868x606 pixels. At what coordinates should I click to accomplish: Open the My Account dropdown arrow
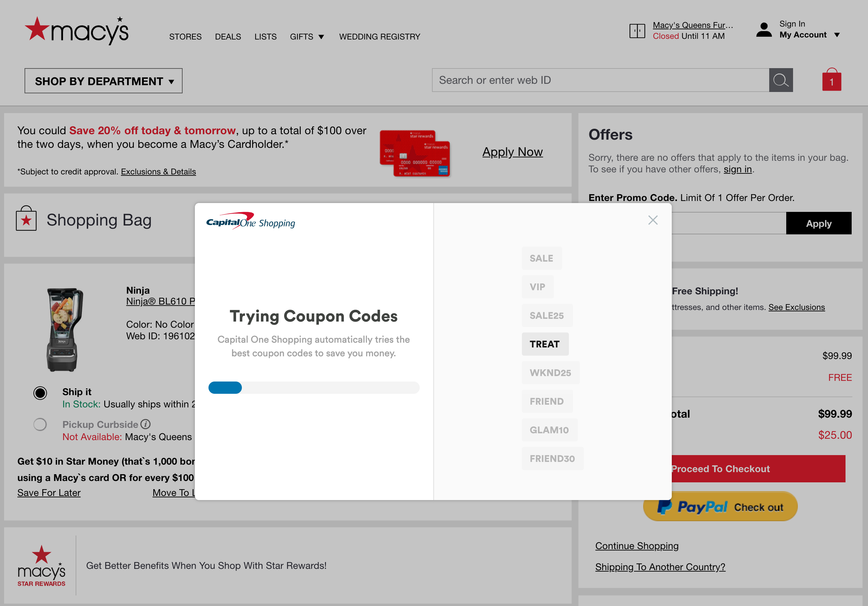tap(838, 35)
